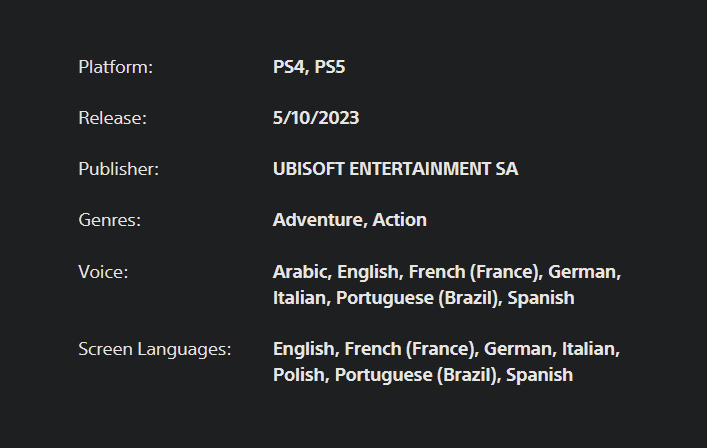
Task: Click the "Screen Languages:" label
Action: coord(154,349)
